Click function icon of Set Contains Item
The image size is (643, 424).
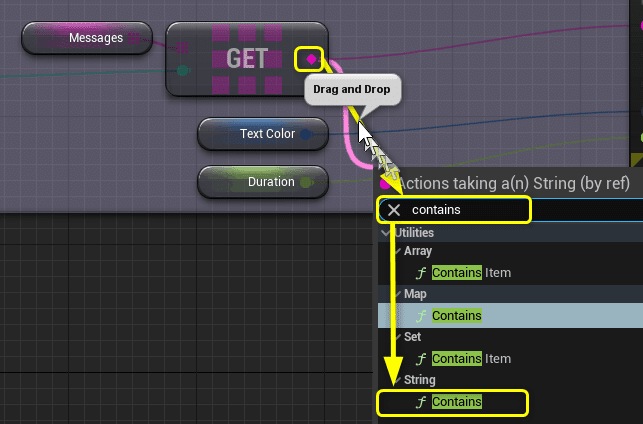click(421, 359)
